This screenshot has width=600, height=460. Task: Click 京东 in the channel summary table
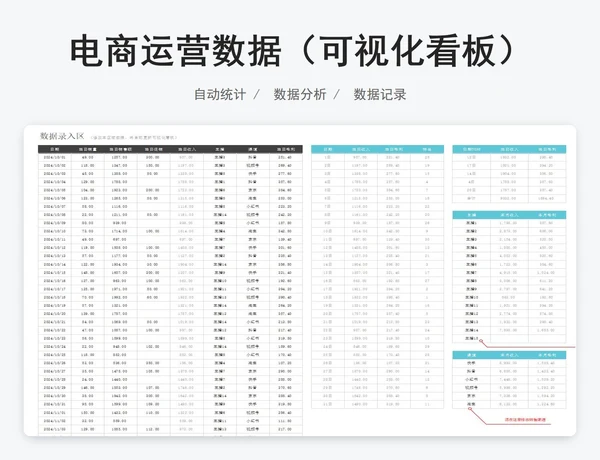point(471,396)
